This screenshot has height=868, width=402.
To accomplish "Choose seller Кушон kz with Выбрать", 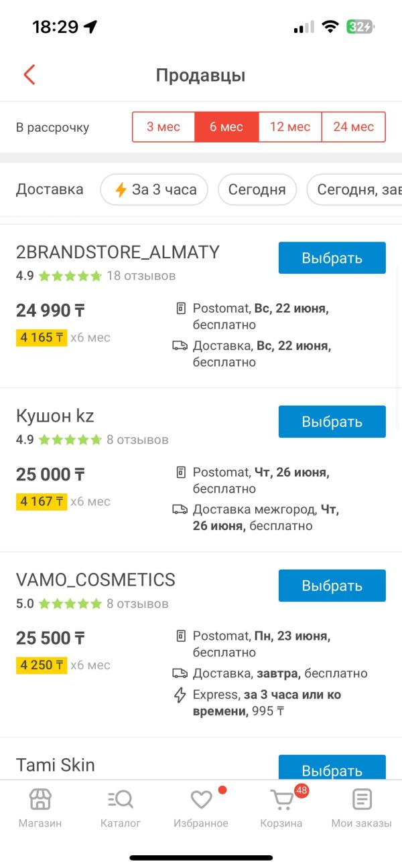I will point(332,422).
